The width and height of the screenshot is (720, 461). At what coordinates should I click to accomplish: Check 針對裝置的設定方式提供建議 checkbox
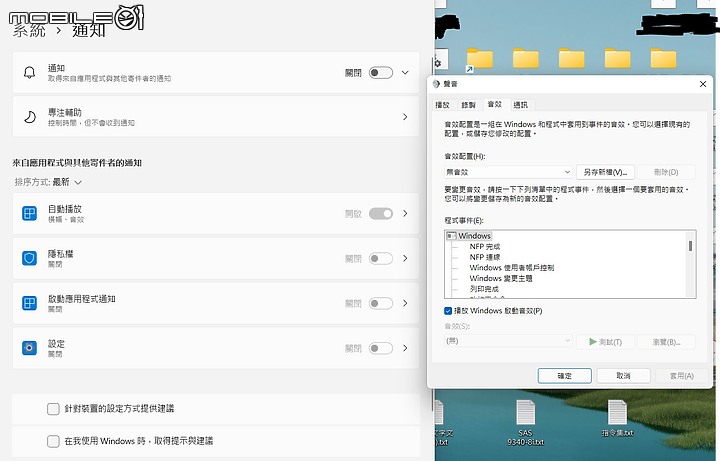(53, 409)
